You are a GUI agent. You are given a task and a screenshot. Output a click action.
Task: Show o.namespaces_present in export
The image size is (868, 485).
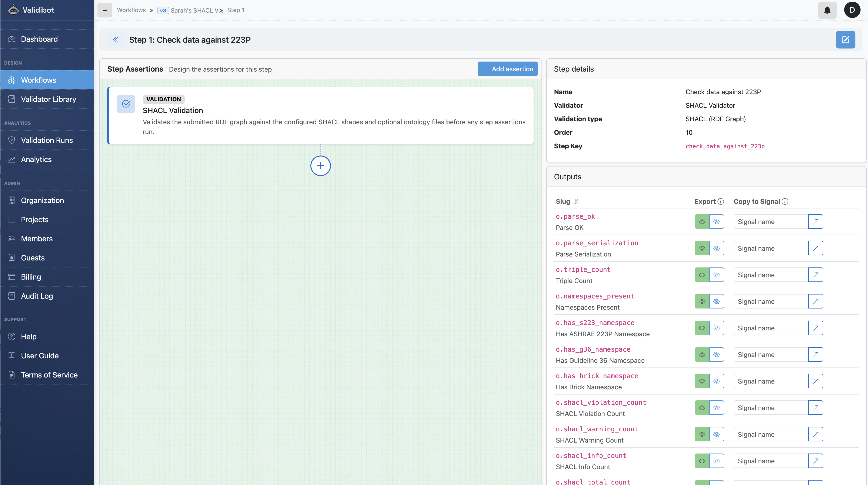[x=702, y=301]
